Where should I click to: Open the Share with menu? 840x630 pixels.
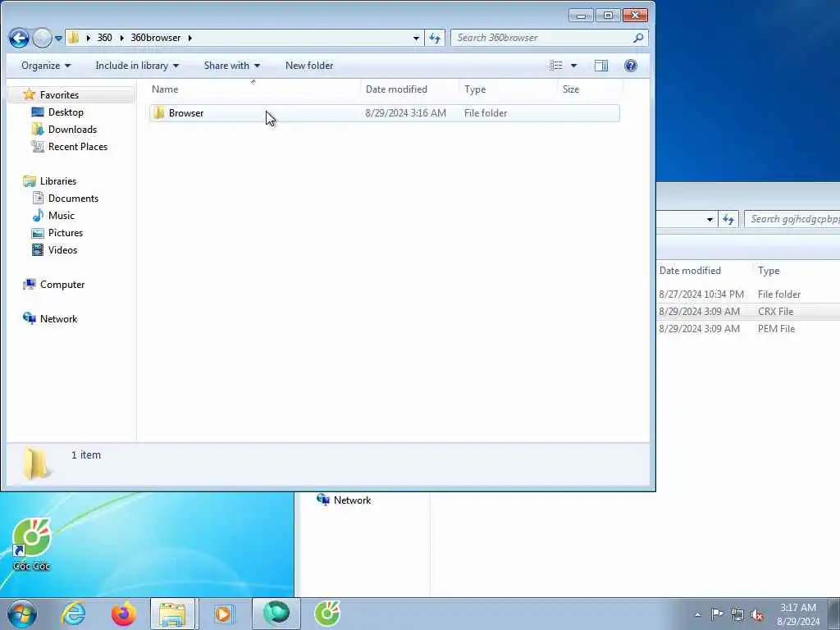231,66
